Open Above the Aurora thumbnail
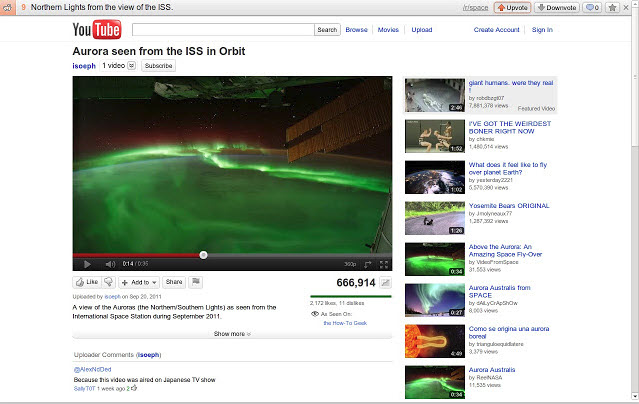The width and height of the screenshot is (639, 404). pos(435,259)
